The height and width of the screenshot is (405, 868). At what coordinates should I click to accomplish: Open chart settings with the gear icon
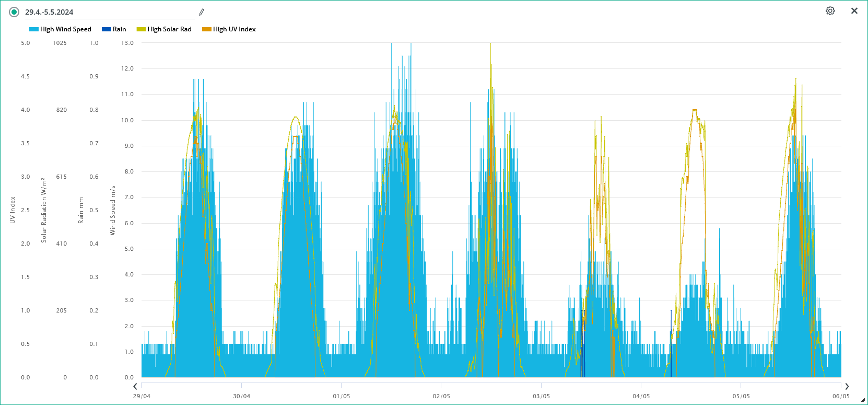pos(830,11)
